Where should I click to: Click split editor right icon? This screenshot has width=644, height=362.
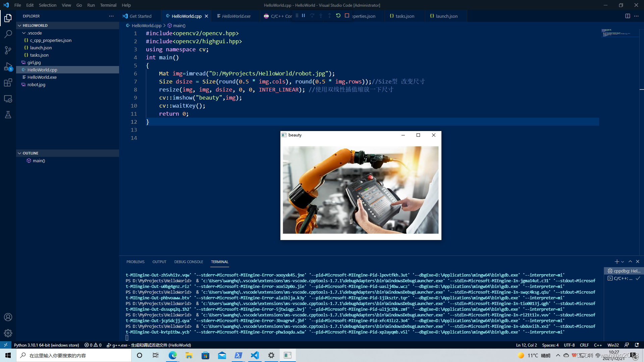click(628, 16)
